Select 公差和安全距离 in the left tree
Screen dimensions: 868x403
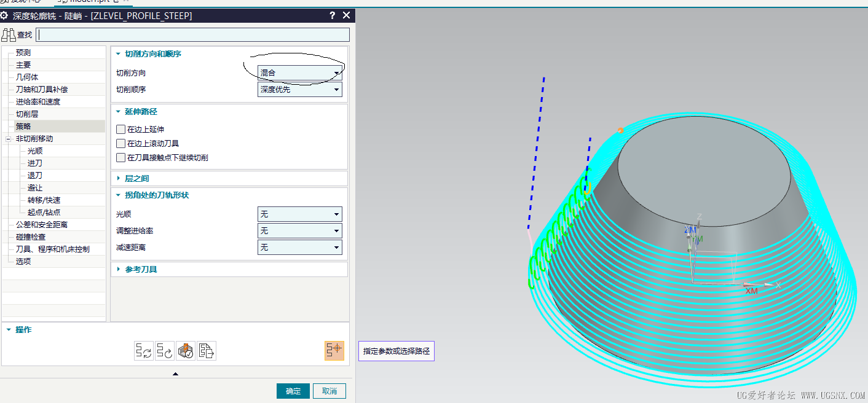pyautogui.click(x=42, y=225)
